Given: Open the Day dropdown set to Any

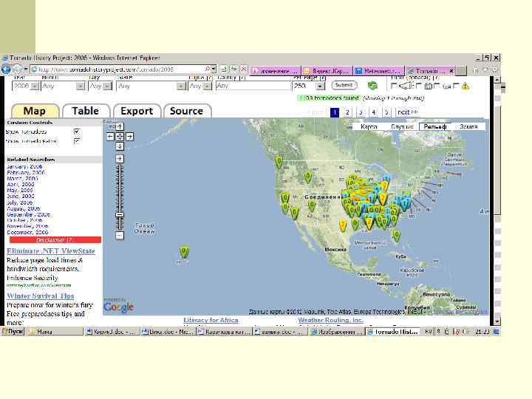Looking at the screenshot, I should tap(100, 86).
